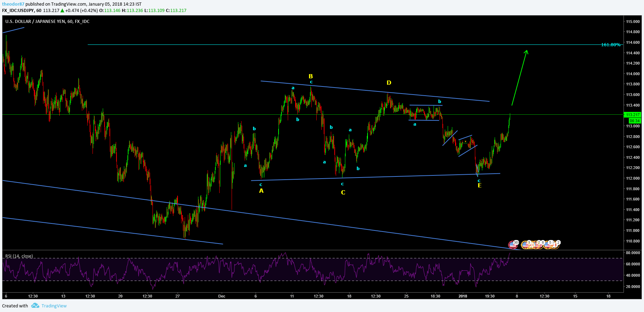
Task: Click the O:113.146 open value
Action: (110, 11)
